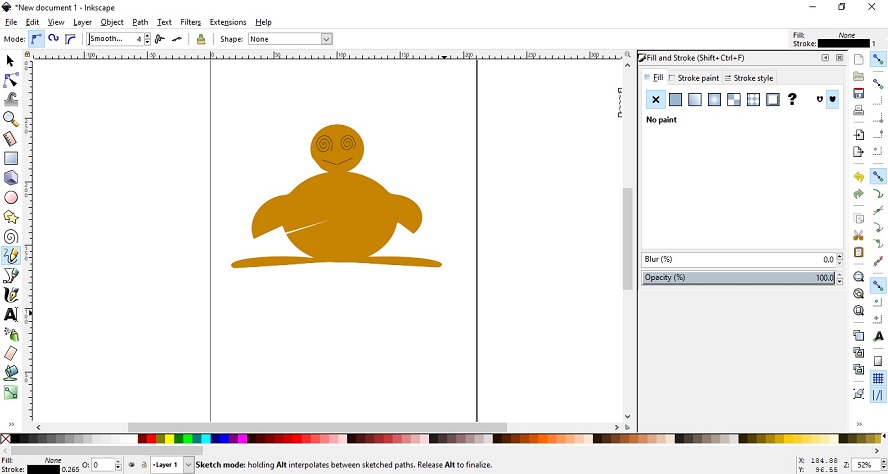Select the Pencil freehand tool
The height and width of the screenshot is (474, 888).
11,256
